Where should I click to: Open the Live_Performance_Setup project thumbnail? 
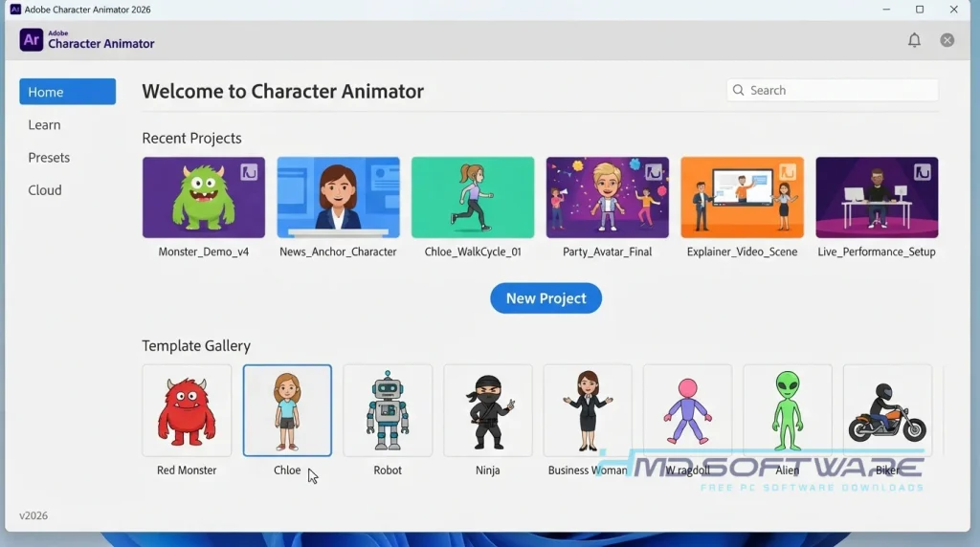877,197
